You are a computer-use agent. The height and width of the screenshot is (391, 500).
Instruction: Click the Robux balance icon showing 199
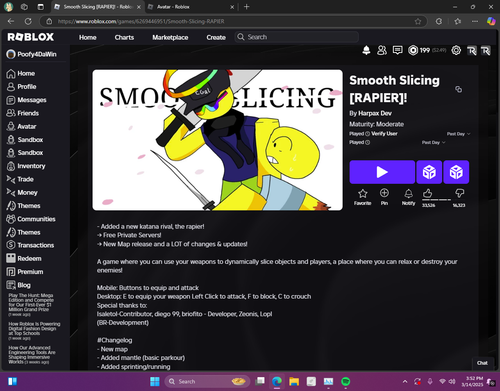pyautogui.click(x=413, y=50)
